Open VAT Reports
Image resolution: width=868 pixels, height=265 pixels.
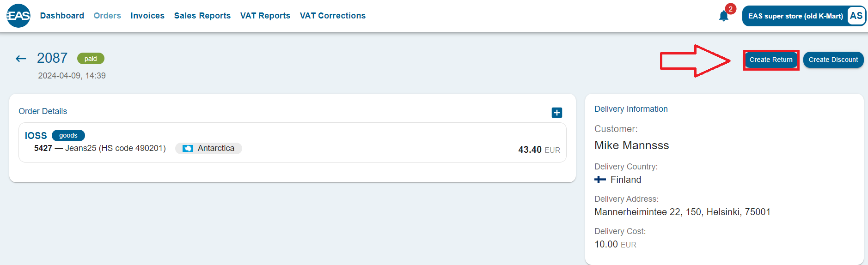(265, 16)
